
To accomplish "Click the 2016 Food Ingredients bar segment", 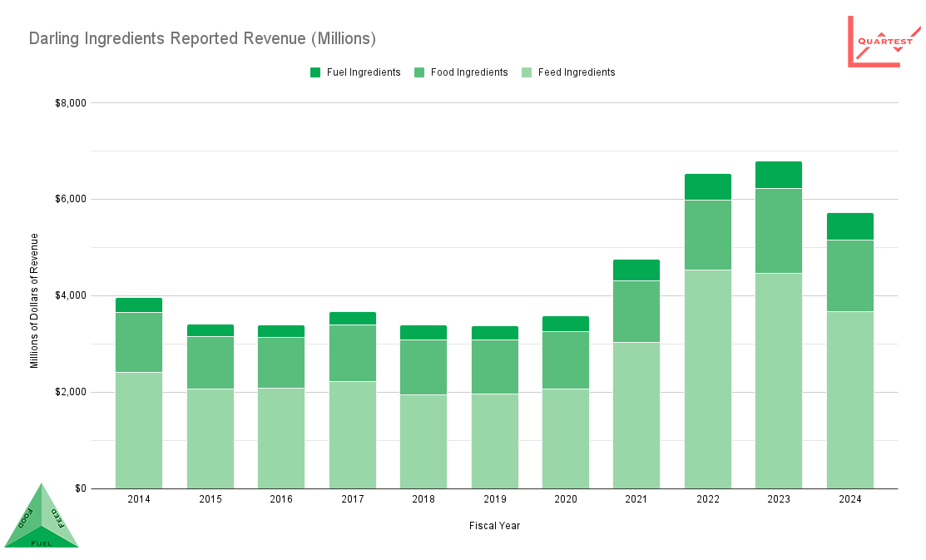I will pos(281,364).
